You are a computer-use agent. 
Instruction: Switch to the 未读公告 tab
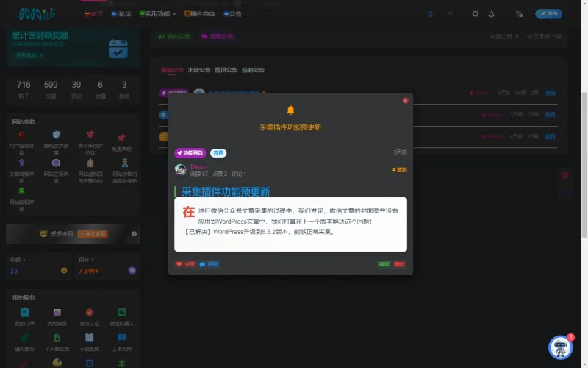click(198, 70)
